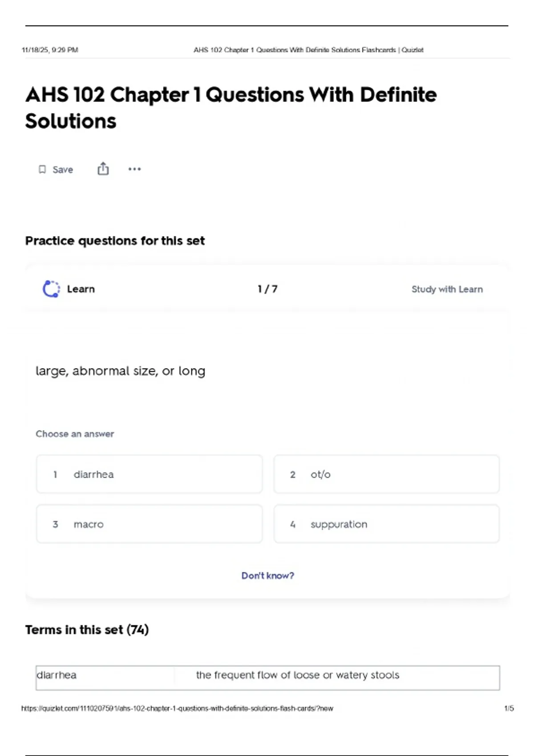Click the Practice questions for this set heading

pos(115,241)
